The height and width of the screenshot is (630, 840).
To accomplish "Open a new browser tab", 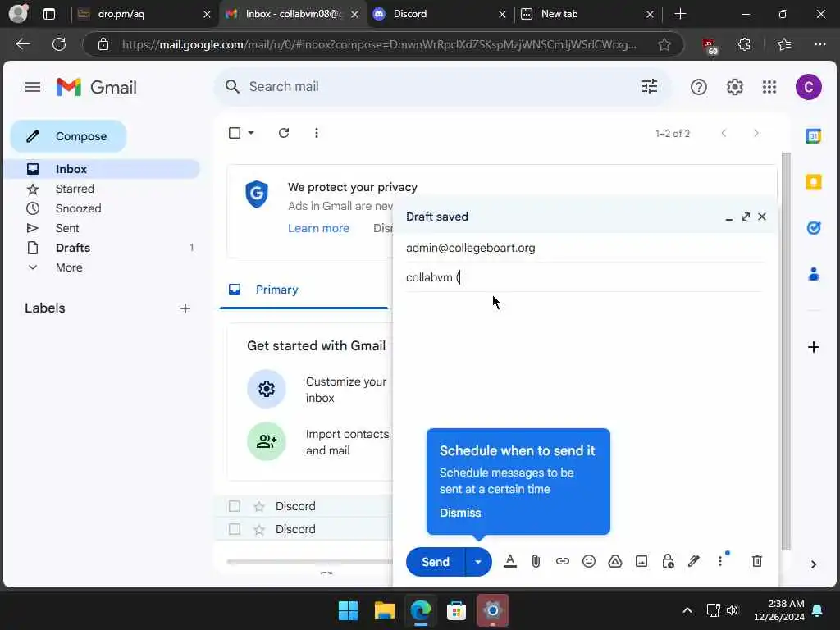I will coord(680,14).
